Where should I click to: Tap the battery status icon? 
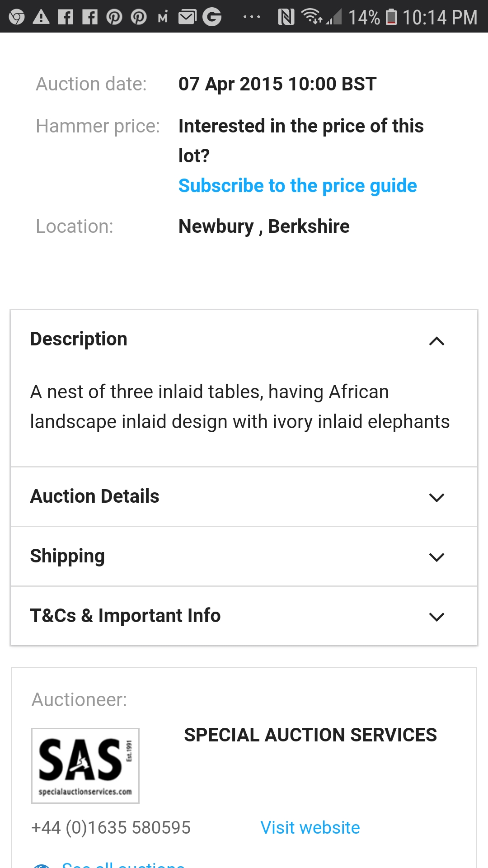[391, 17]
